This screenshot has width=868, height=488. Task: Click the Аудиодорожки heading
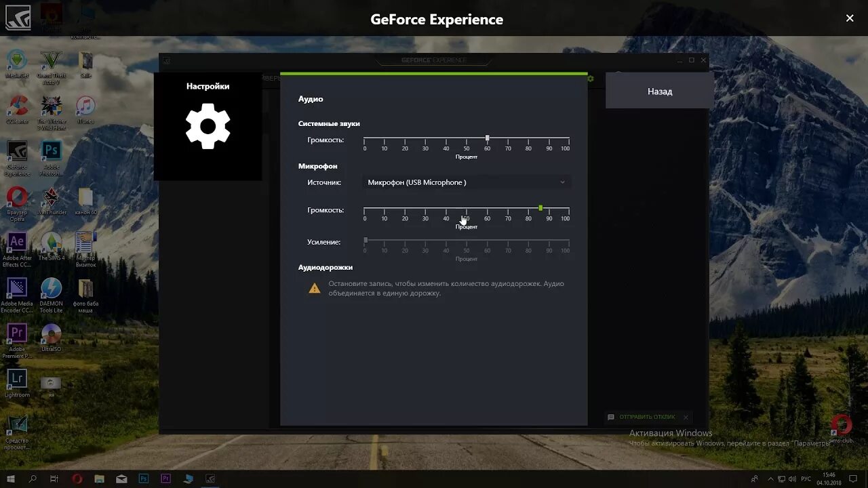tap(325, 267)
